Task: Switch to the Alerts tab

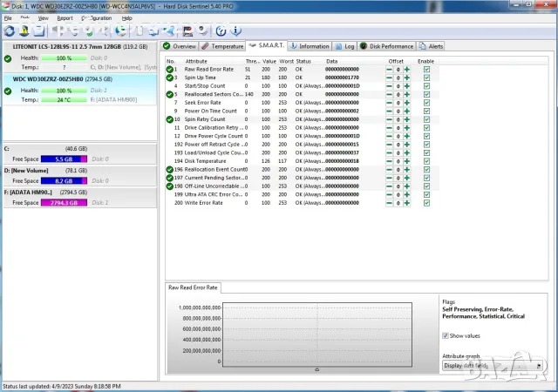Action: coord(431,46)
